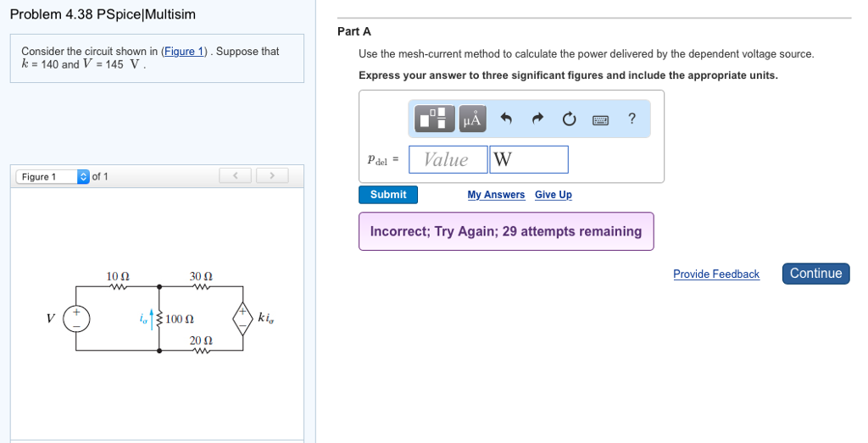Click the 'Part A' heading
This screenshot has width=868, height=443.
coord(354,31)
